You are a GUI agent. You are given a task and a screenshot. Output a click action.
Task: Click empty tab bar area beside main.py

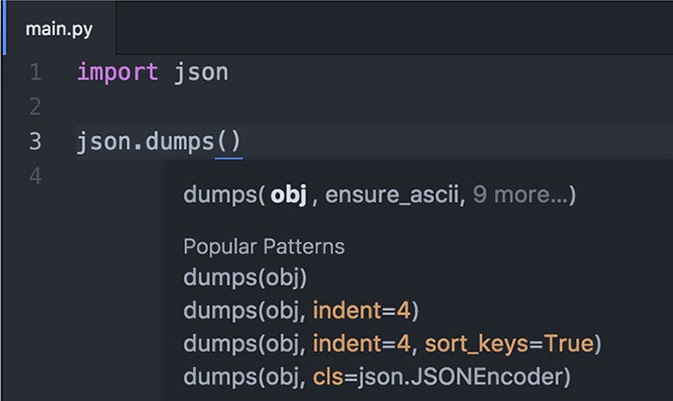[394, 28]
